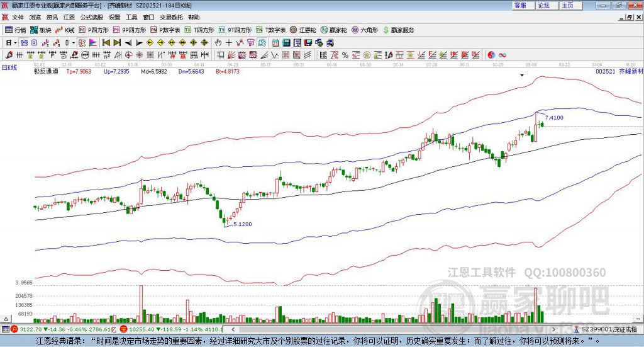Open the 板块 sector view
This screenshot has height=347, width=644.
coord(40,30)
